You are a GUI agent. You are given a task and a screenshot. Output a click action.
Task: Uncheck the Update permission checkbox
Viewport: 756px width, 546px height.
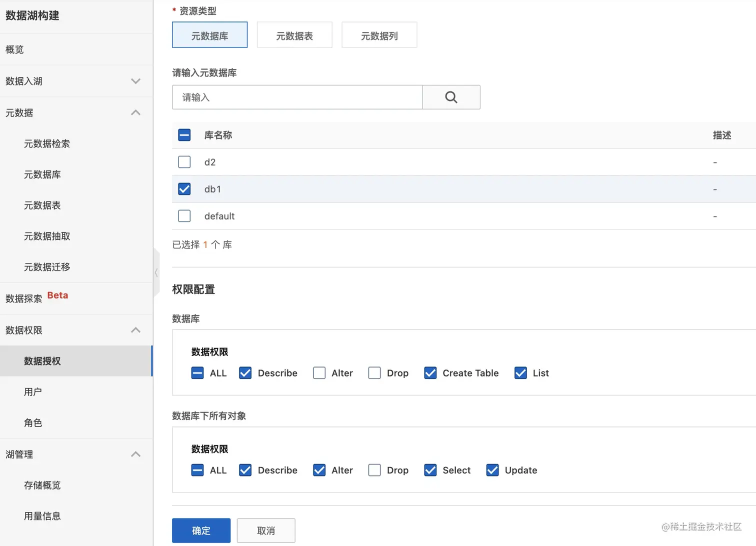(x=492, y=470)
